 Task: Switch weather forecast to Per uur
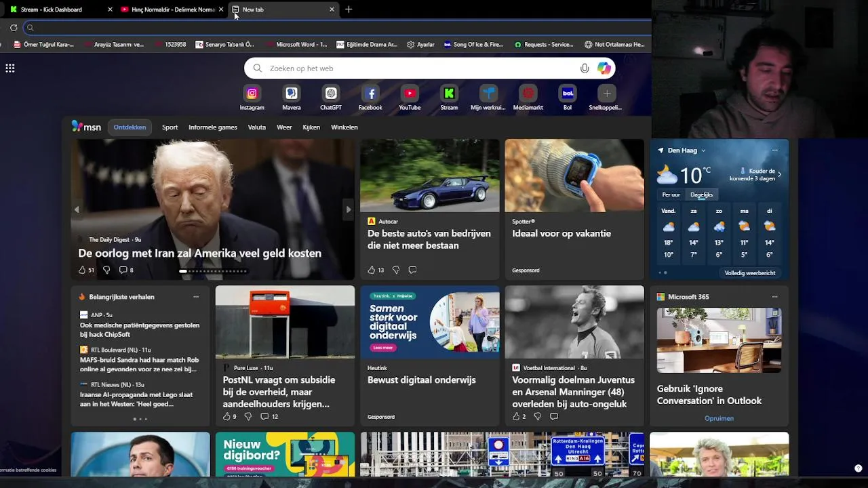pos(671,195)
